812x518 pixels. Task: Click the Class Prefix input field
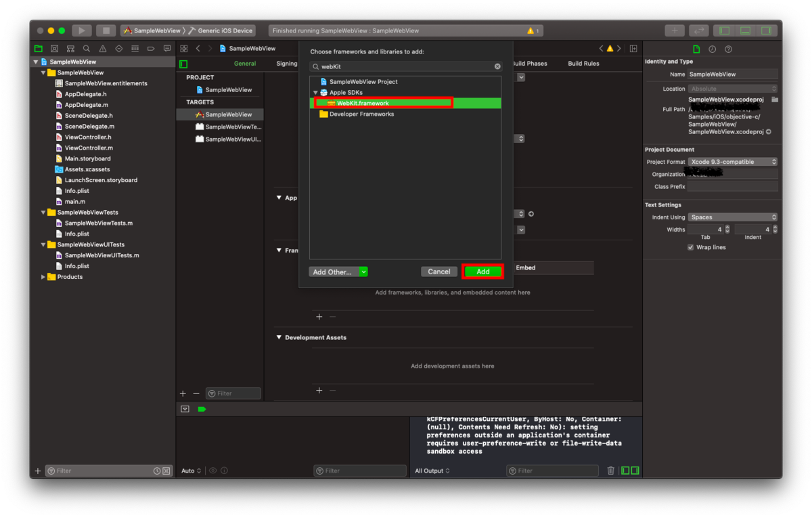733,186
